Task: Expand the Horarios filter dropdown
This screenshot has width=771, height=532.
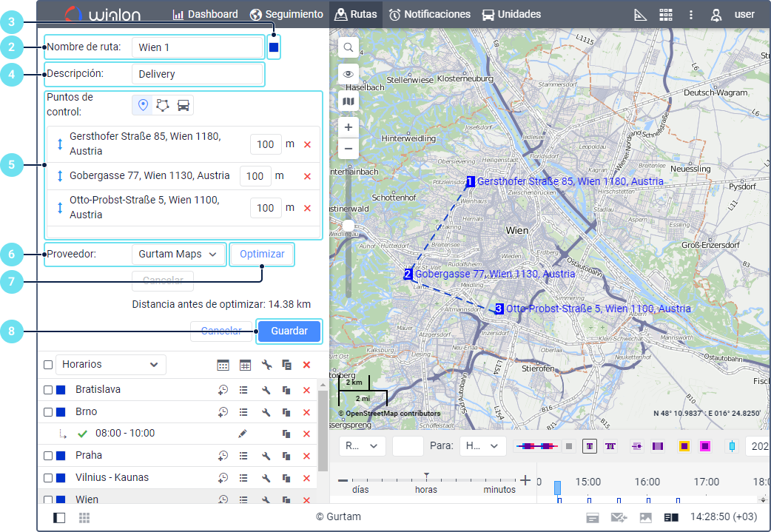Action: [111, 365]
